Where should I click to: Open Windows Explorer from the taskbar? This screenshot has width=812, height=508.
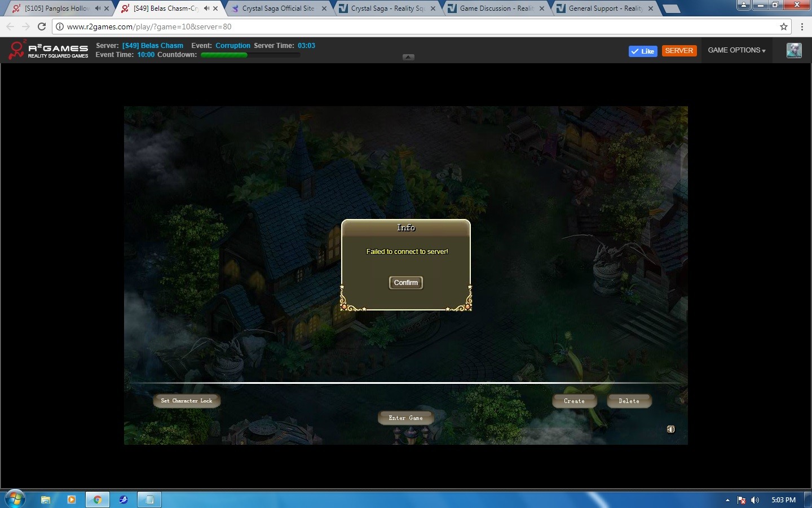point(46,500)
